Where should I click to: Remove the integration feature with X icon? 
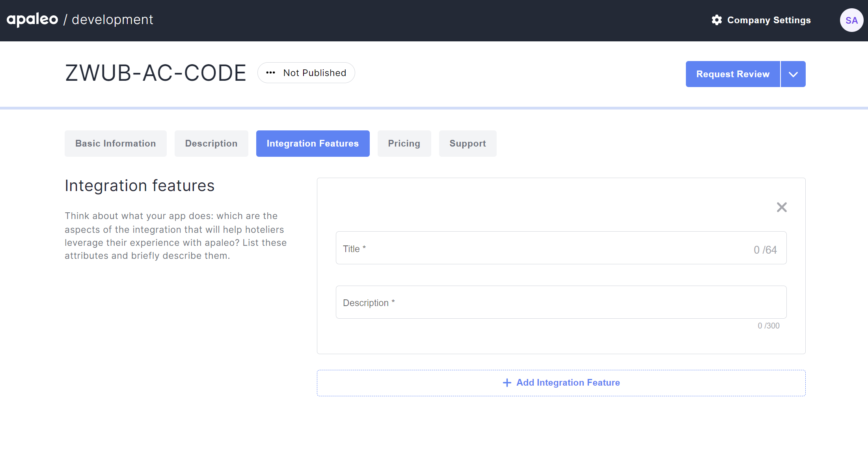[x=782, y=207]
